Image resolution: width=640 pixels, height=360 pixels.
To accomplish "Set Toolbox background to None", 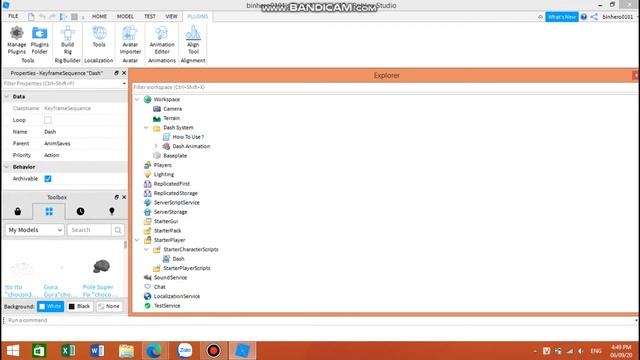I will click(109, 307).
